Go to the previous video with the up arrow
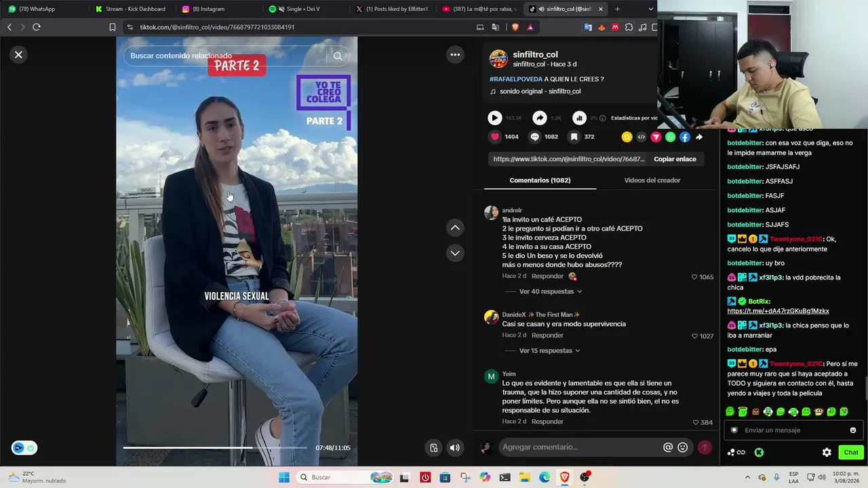868x488 pixels. point(455,228)
